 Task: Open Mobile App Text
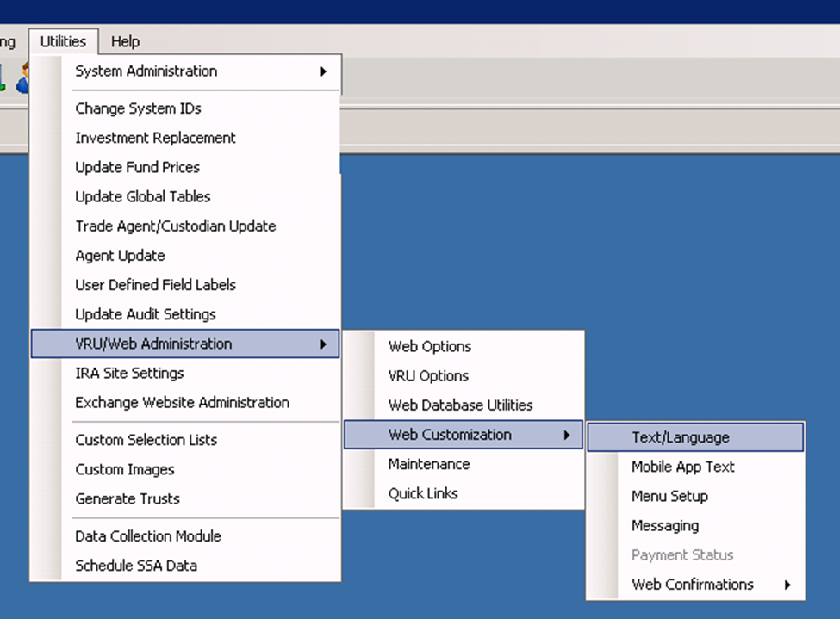tap(695, 467)
